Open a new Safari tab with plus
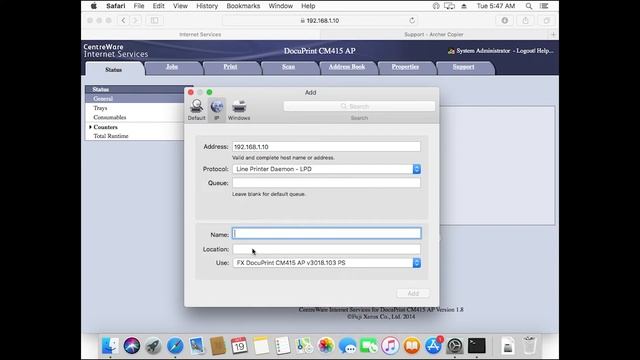The image size is (640, 360). click(553, 35)
